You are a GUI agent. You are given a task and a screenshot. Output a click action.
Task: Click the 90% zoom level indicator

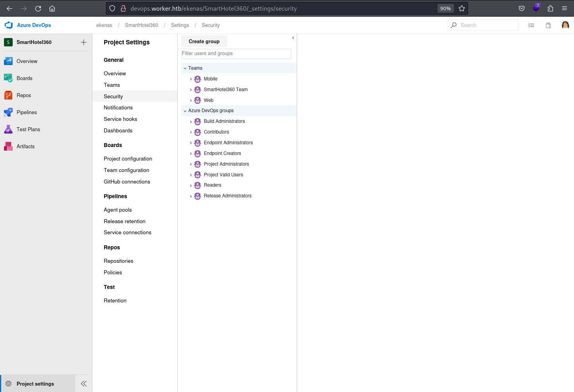(x=445, y=8)
